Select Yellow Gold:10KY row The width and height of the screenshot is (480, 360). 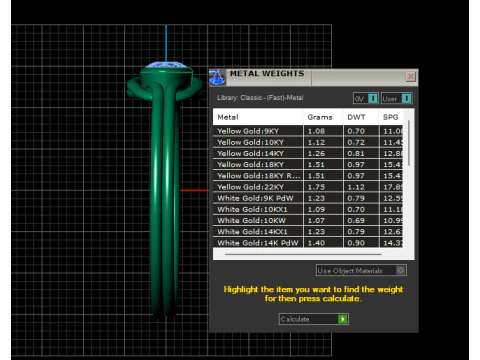308,142
